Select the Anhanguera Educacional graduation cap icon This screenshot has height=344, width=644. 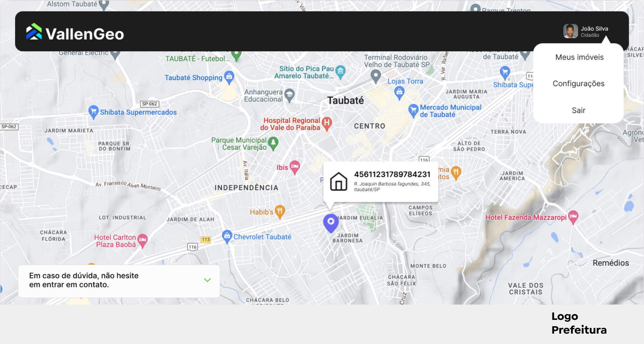[289, 94]
